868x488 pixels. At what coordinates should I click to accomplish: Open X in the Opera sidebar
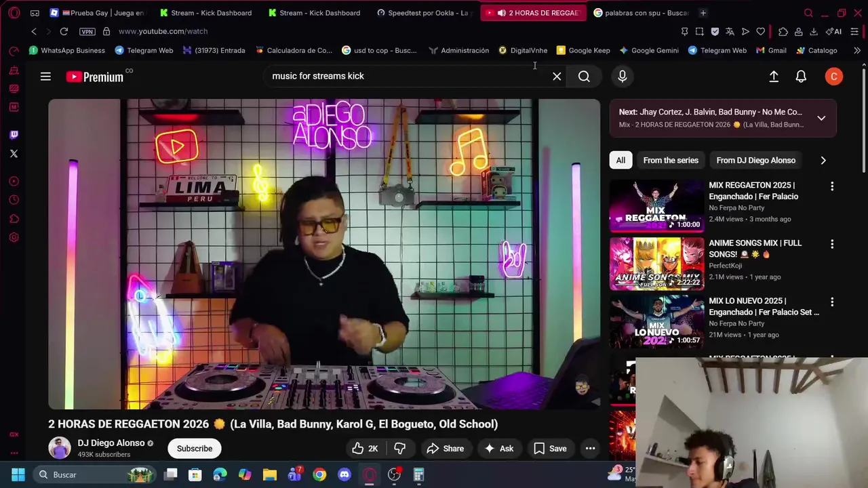click(x=14, y=154)
